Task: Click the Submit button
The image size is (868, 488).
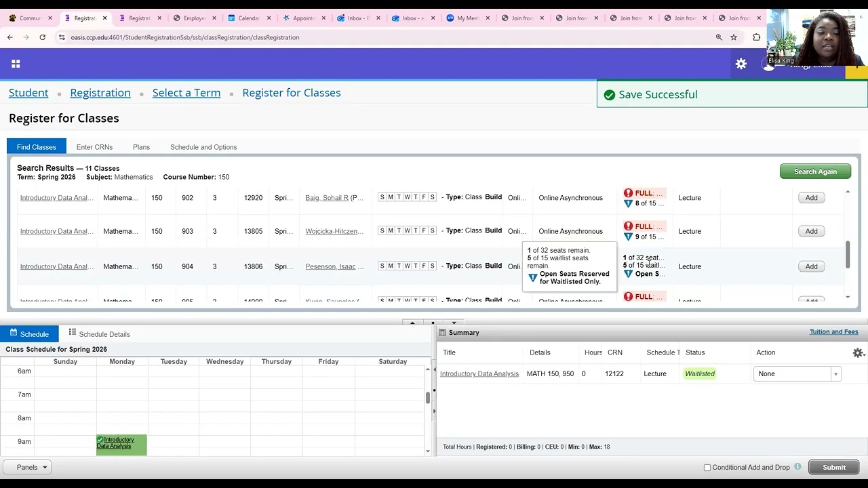Action: pos(833,467)
